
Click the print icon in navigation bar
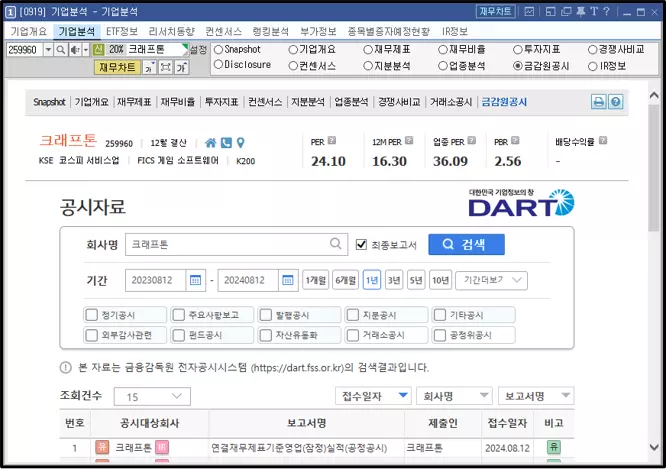(598, 102)
